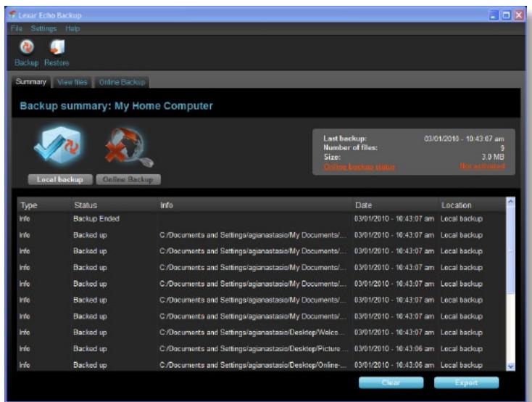Click the online backup globe icon
532x402 pixels.
[x=128, y=147]
